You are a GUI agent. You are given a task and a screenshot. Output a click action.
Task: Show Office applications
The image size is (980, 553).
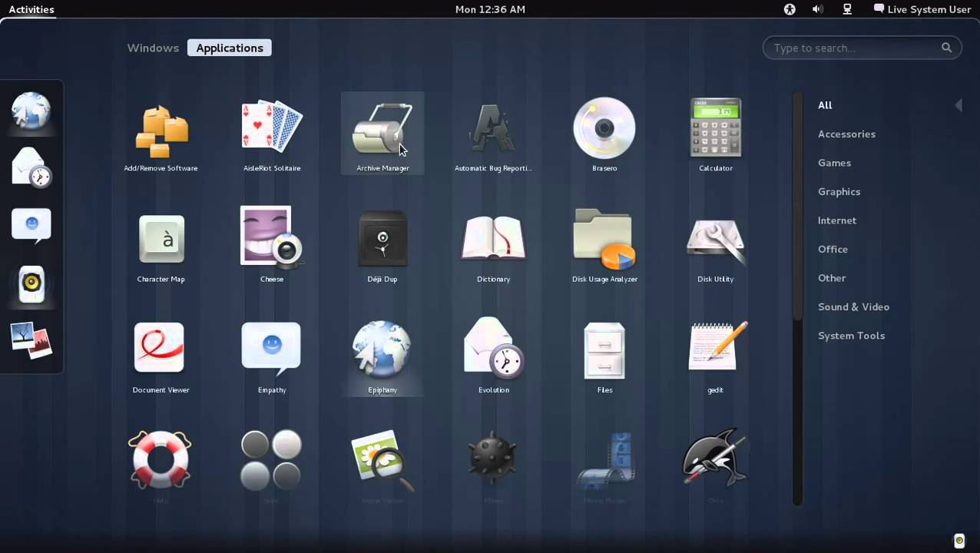pyautogui.click(x=833, y=249)
